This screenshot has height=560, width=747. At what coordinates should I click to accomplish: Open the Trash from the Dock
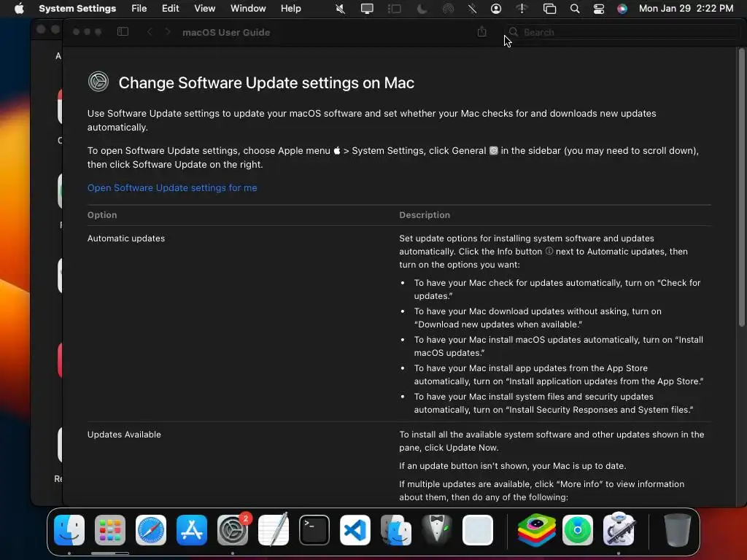677,530
